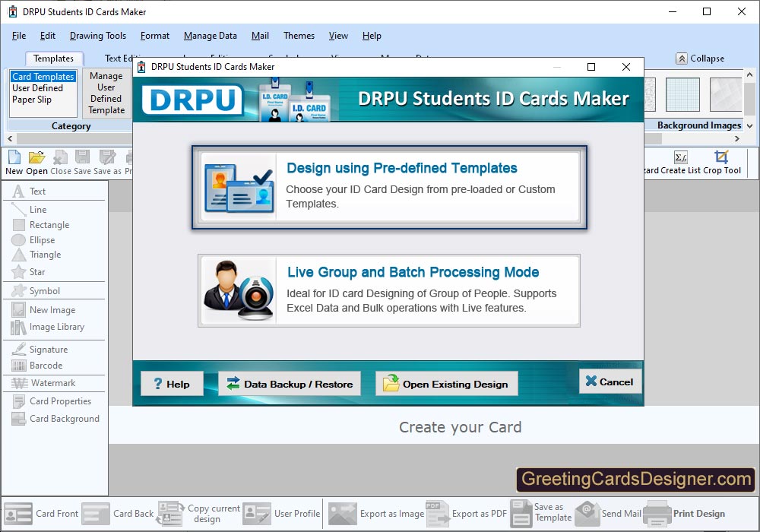Switch to the Templates ribbon tab
Screen dimensions: 760x532
click(53, 59)
